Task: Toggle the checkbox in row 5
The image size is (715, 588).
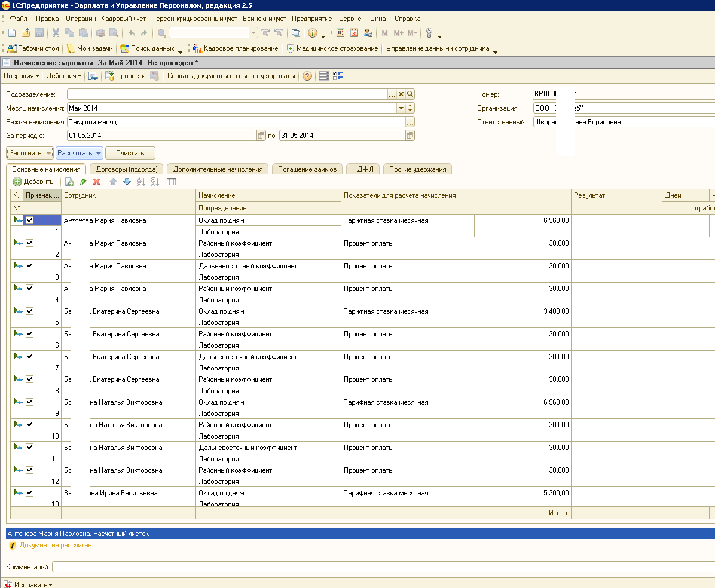Action: (x=29, y=311)
